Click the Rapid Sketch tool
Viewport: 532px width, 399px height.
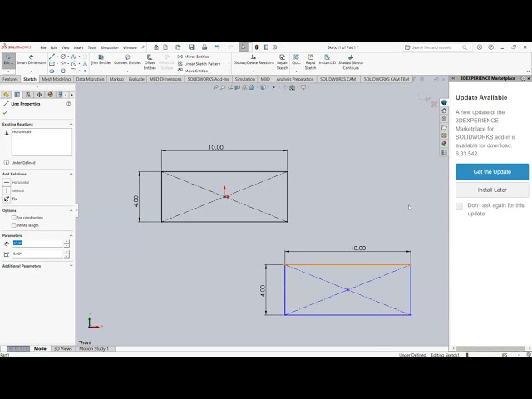[x=310, y=62]
